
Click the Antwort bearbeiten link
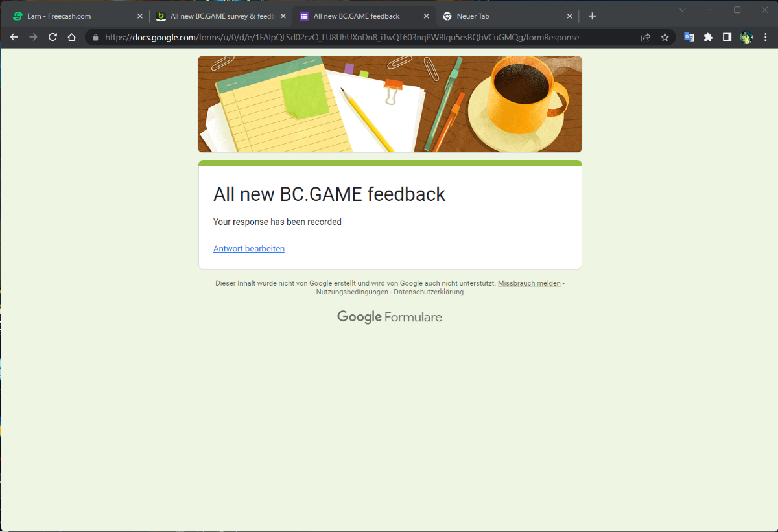(249, 249)
